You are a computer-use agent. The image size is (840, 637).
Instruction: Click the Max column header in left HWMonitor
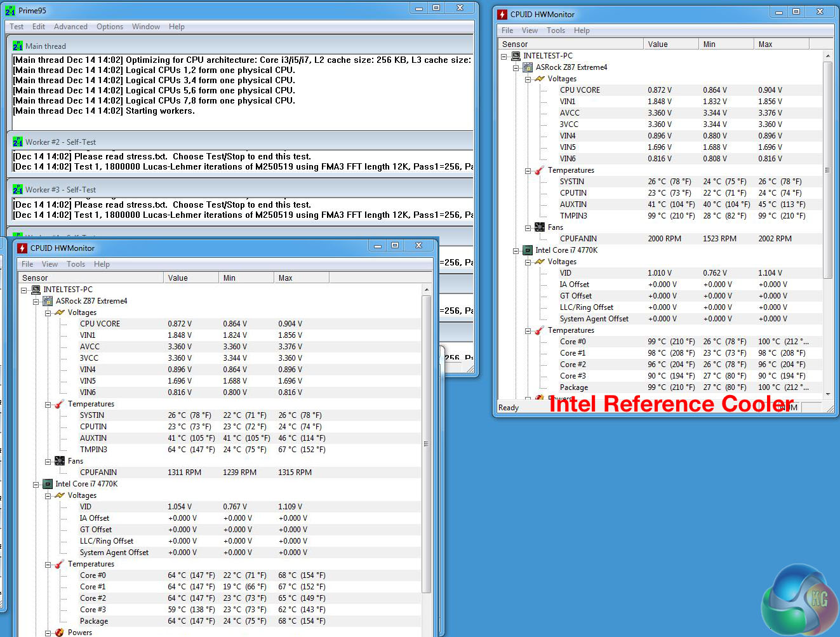(x=301, y=278)
